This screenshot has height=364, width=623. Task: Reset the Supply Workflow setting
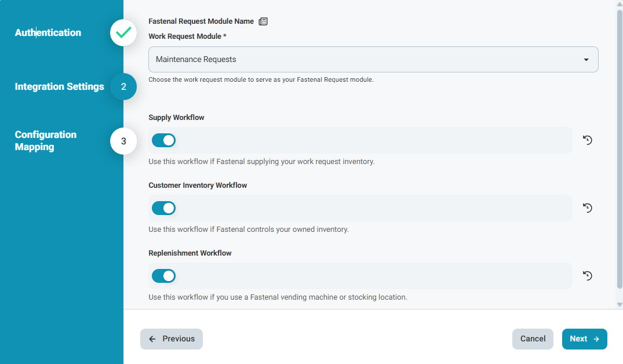[588, 140]
